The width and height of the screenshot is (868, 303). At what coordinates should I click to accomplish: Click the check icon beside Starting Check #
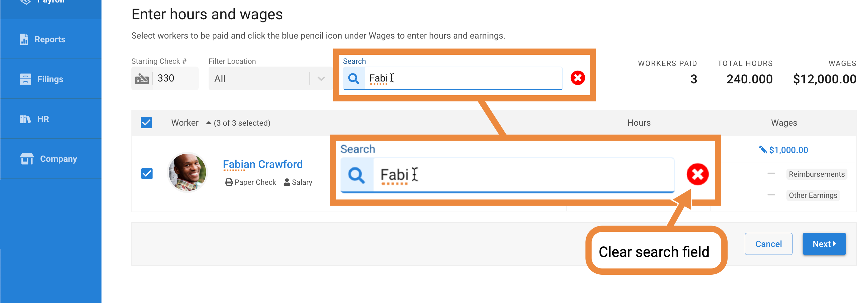142,79
